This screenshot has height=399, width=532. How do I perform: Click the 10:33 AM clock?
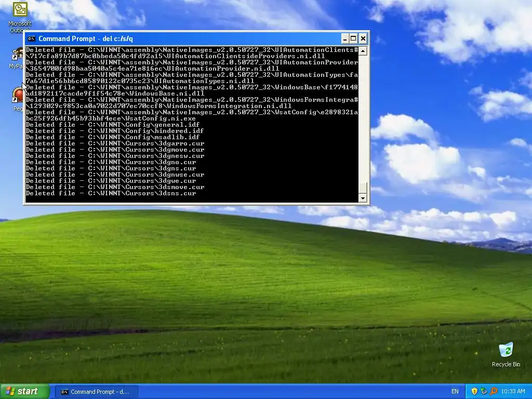click(513, 391)
